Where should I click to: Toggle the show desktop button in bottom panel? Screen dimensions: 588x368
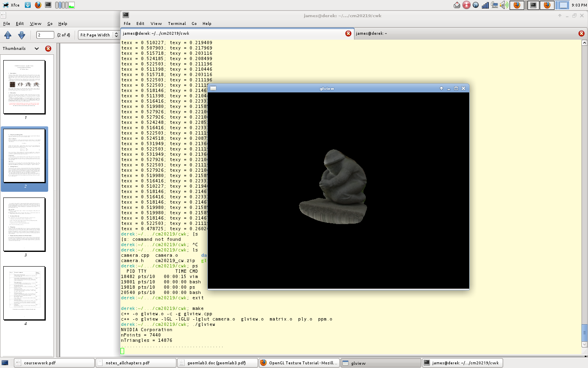5,363
